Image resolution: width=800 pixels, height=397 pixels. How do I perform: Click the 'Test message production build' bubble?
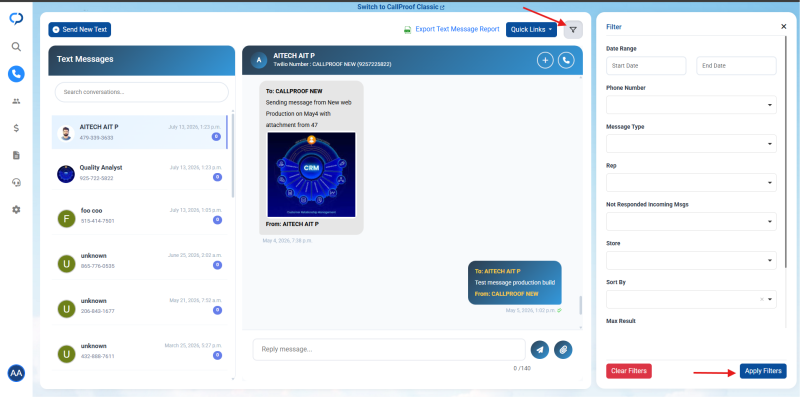coord(515,283)
